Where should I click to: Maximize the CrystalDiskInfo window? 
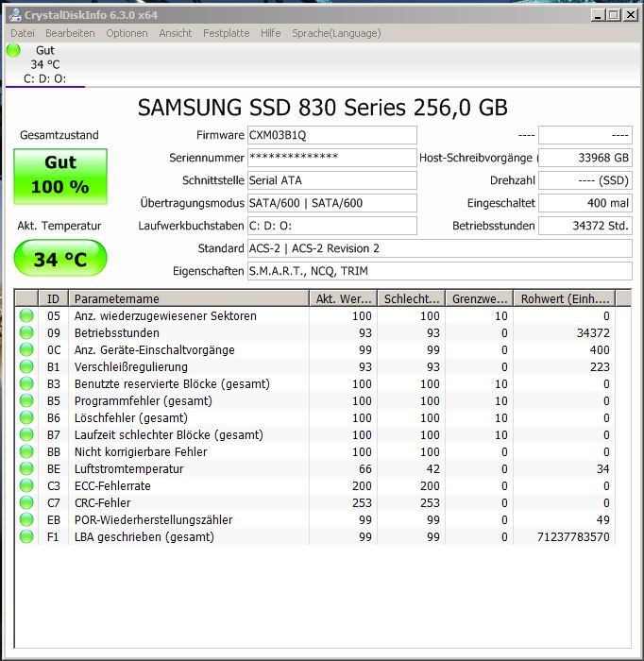tap(614, 16)
